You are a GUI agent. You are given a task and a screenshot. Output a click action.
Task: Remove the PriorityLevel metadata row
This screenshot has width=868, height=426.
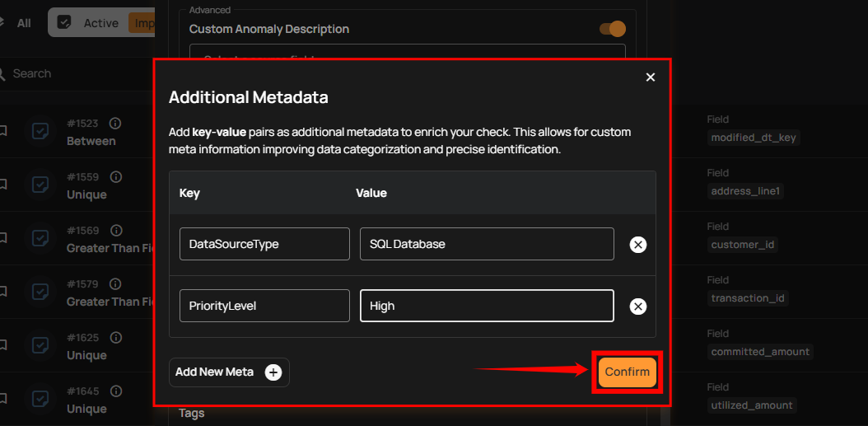(x=637, y=307)
